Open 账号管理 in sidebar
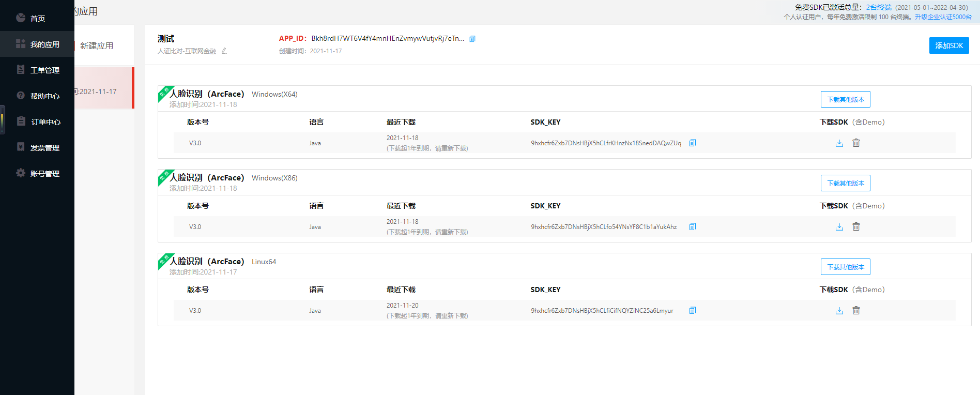Image resolution: width=980 pixels, height=395 pixels. pyautogui.click(x=44, y=174)
